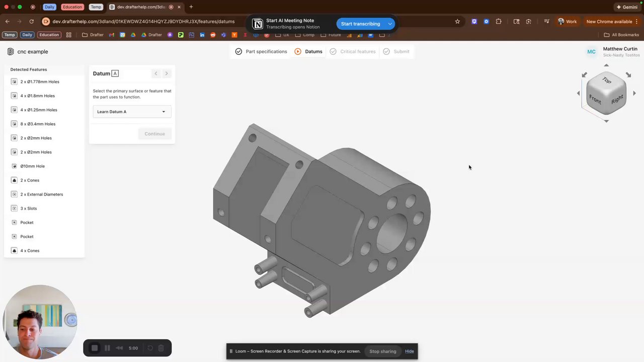Select the Ø10mm Hole feature icon
Image resolution: width=644 pixels, height=362 pixels.
point(14,166)
